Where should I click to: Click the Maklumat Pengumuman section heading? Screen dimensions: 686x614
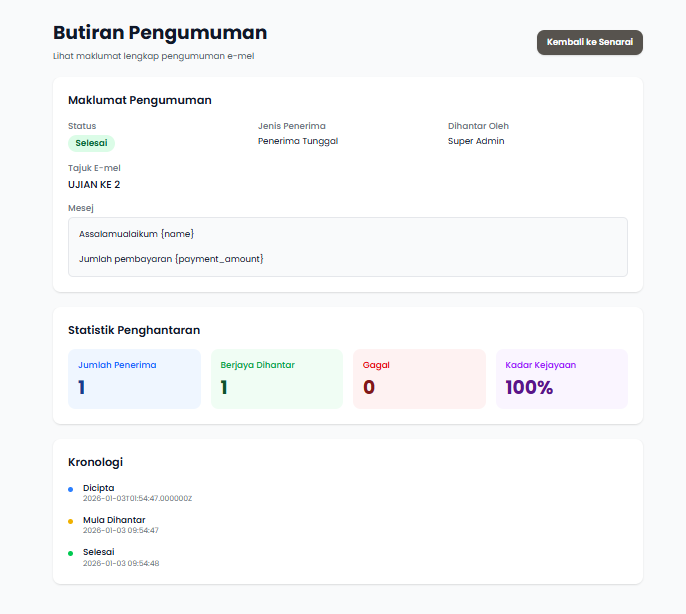click(139, 100)
